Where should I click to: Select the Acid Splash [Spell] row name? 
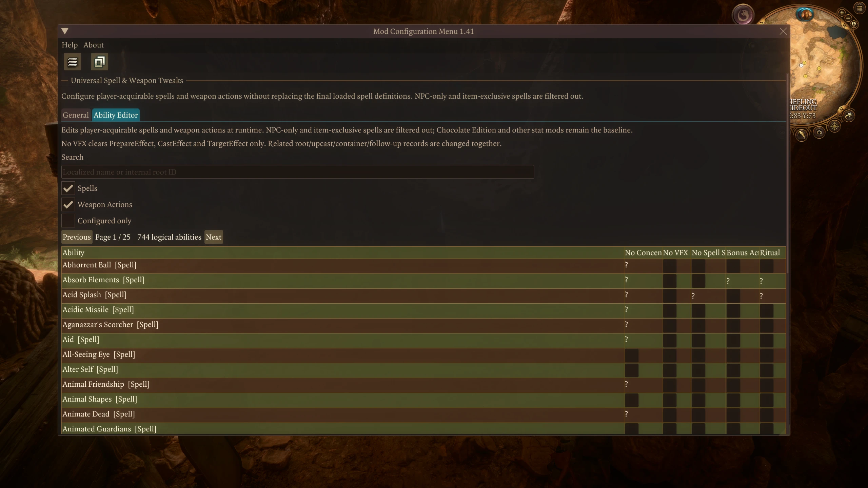tap(94, 295)
